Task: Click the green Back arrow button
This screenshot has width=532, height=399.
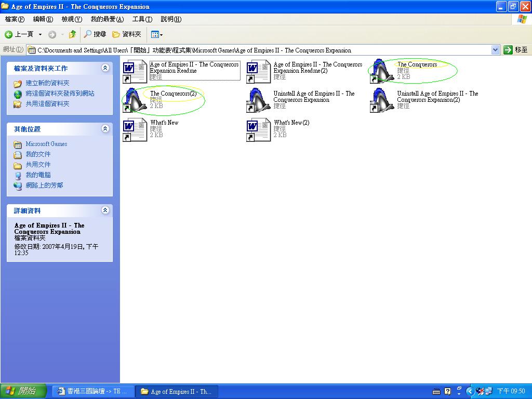Action: (9, 34)
